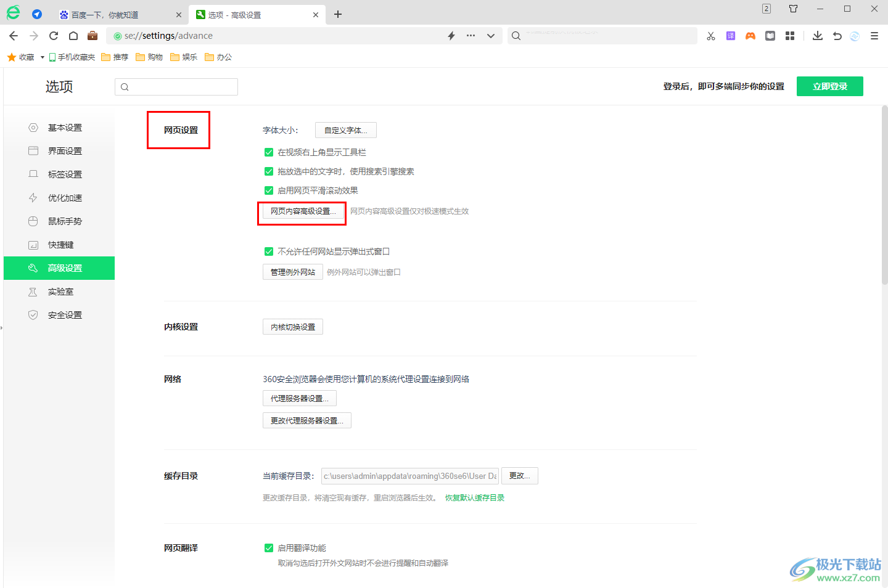Open the downloads manager icon
The image size is (888, 588).
point(818,36)
